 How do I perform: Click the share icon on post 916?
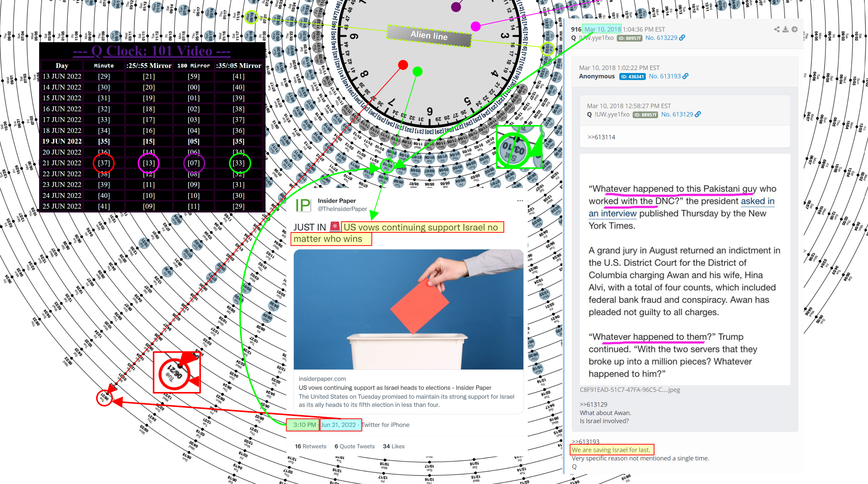(777, 29)
